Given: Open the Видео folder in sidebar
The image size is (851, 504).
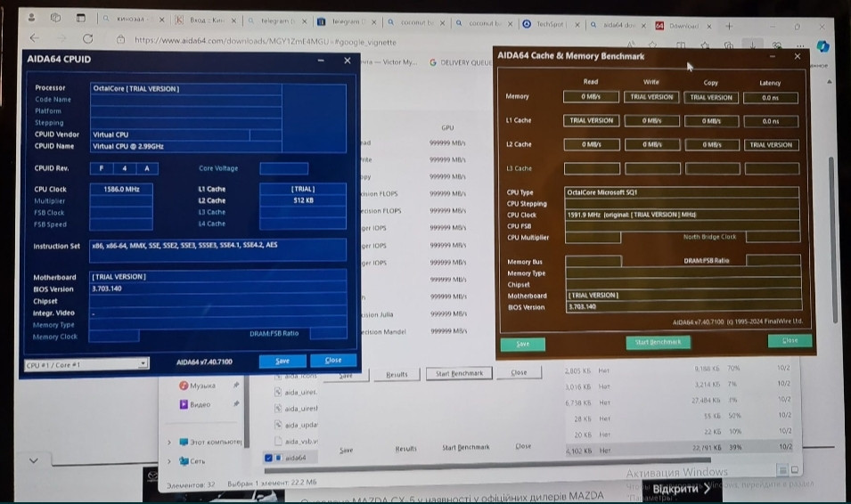Looking at the screenshot, I should tap(200, 403).
